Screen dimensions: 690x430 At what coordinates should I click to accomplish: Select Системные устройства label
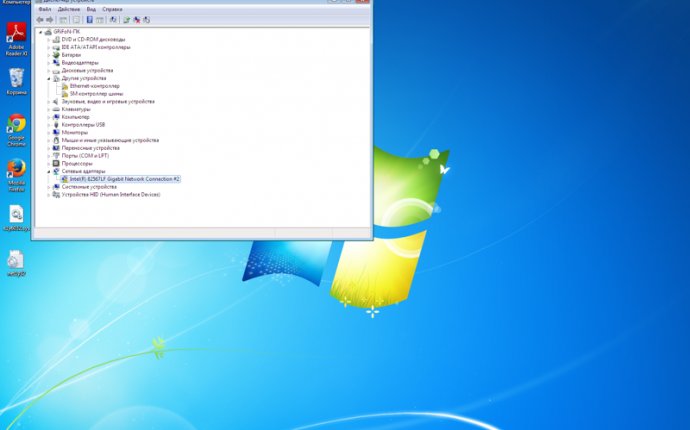click(89, 187)
